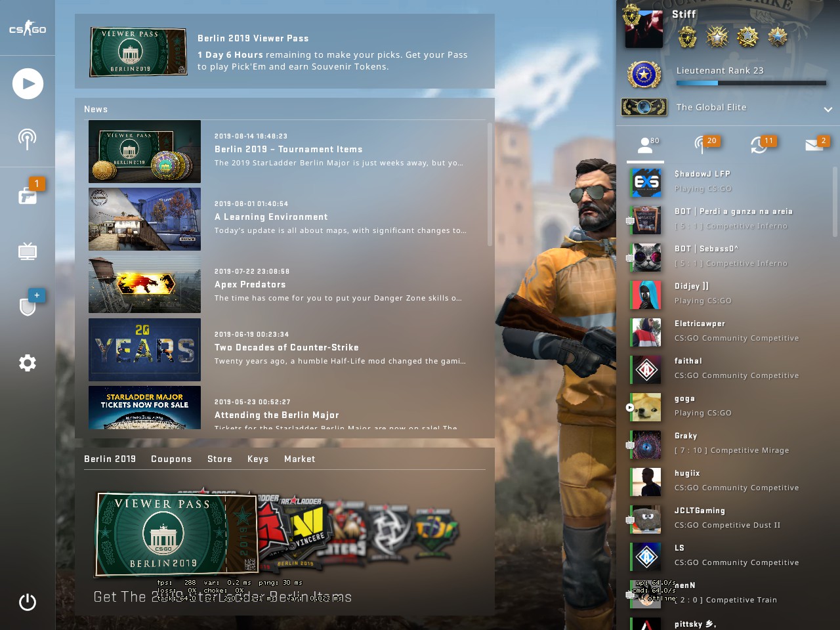Screen dimensions: 840x630
Task: Click the first service medal beside Stiff
Action: click(687, 37)
